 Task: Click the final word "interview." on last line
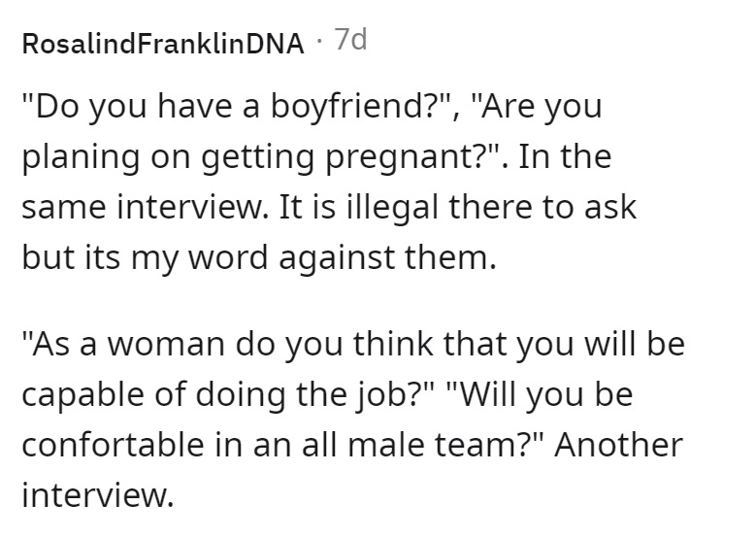click(98, 494)
